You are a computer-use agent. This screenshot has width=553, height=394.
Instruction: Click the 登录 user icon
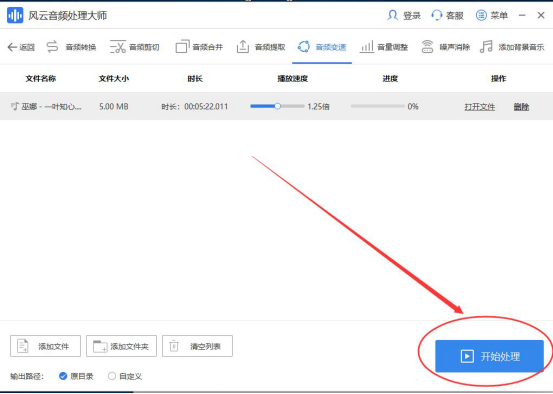tap(393, 15)
